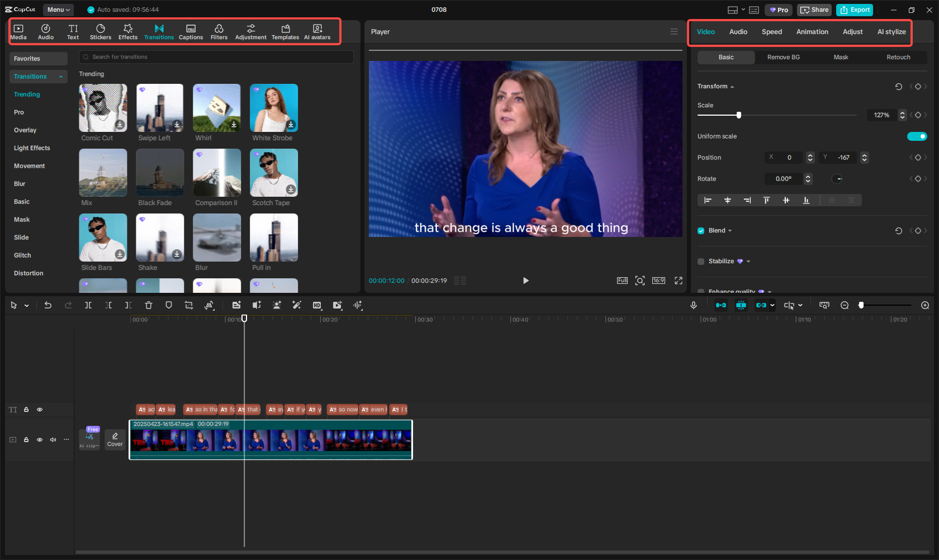
Task: Toggle linkage between clips
Action: point(761,305)
